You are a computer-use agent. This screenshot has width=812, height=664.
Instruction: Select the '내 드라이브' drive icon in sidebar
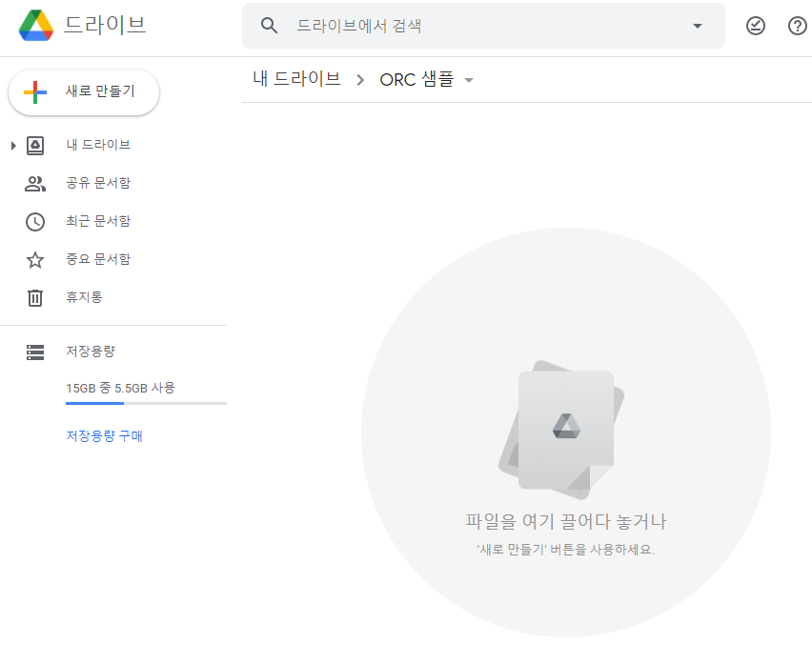tap(35, 146)
